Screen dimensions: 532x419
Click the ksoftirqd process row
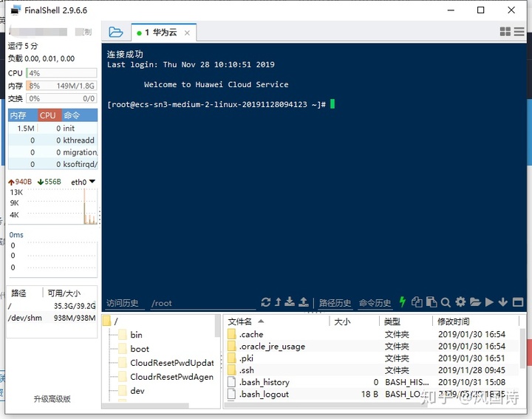pyautogui.click(x=53, y=164)
